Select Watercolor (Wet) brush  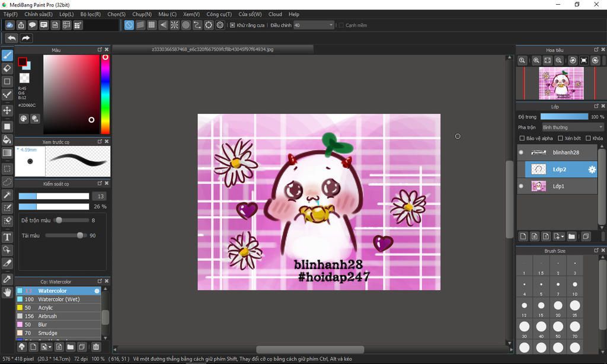tap(58, 299)
